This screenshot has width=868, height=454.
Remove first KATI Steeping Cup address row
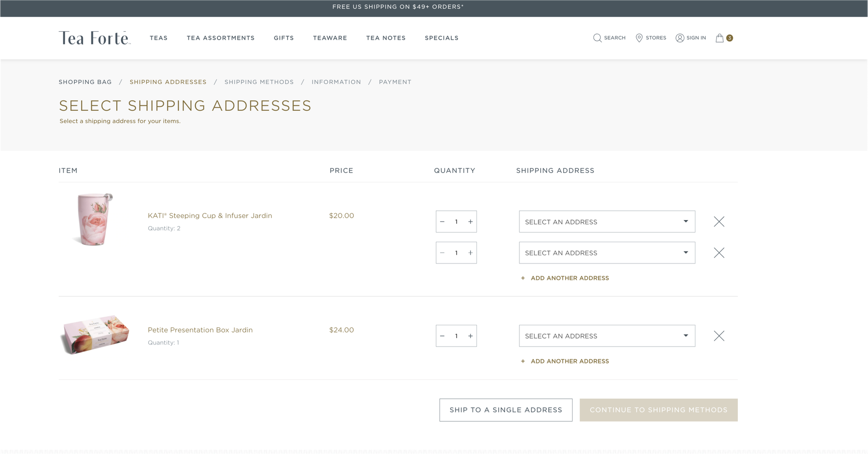pos(719,221)
